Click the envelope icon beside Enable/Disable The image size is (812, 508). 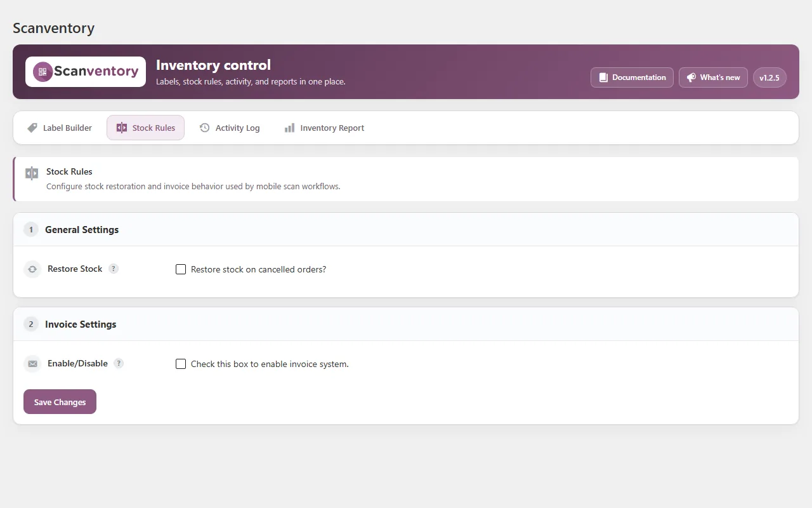coord(32,364)
